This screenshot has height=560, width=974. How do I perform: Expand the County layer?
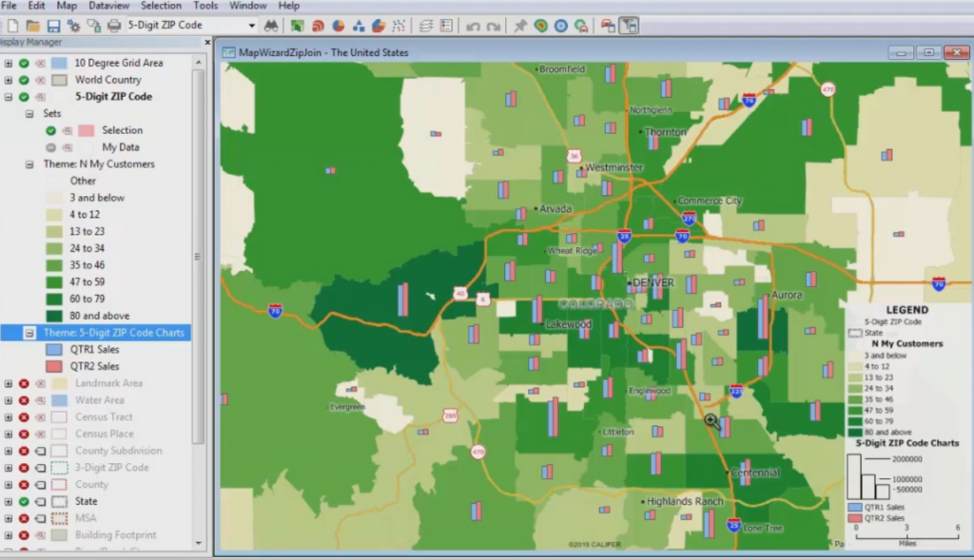pos(8,484)
